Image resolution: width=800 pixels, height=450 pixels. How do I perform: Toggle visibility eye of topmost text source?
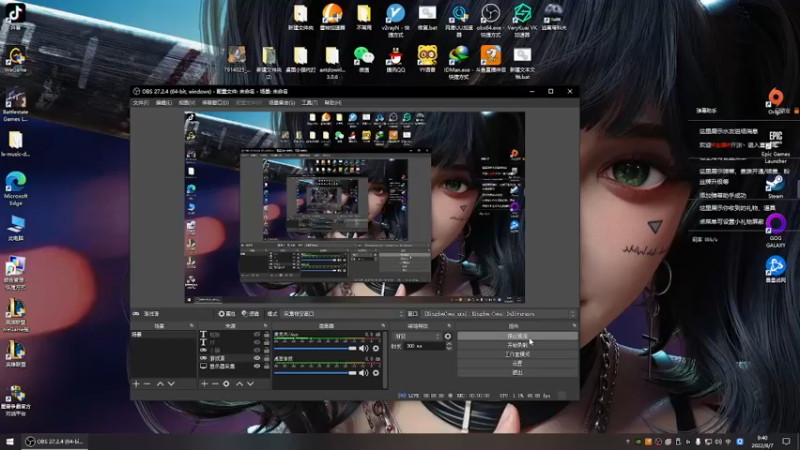coord(257,335)
